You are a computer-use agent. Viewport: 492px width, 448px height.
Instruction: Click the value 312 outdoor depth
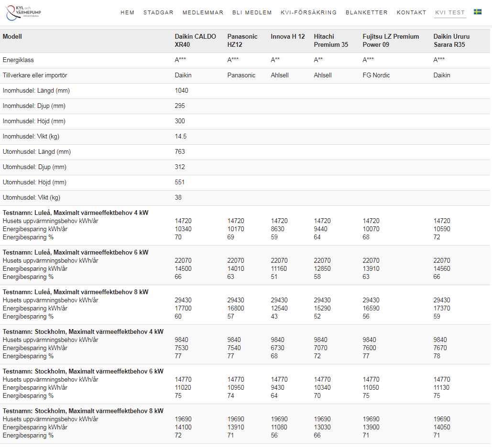point(180,167)
